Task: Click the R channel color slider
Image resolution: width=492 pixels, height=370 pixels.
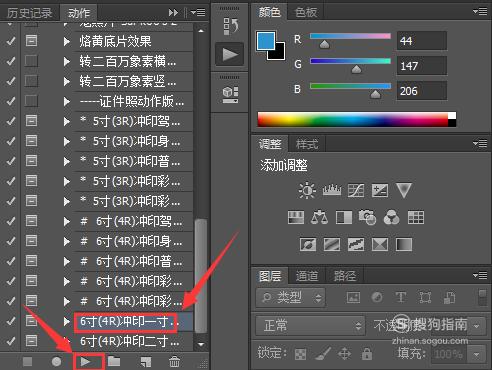Action: click(x=350, y=36)
